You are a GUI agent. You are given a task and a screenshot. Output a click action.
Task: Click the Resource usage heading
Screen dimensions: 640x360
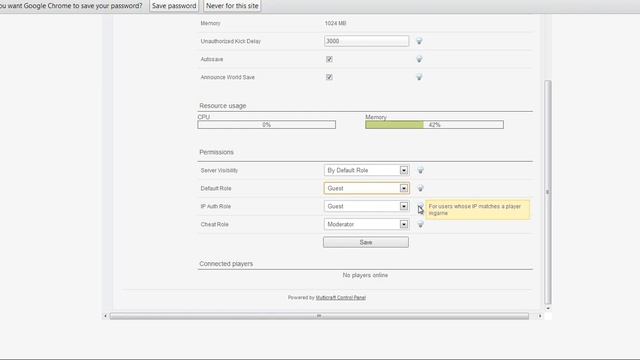coord(223,105)
